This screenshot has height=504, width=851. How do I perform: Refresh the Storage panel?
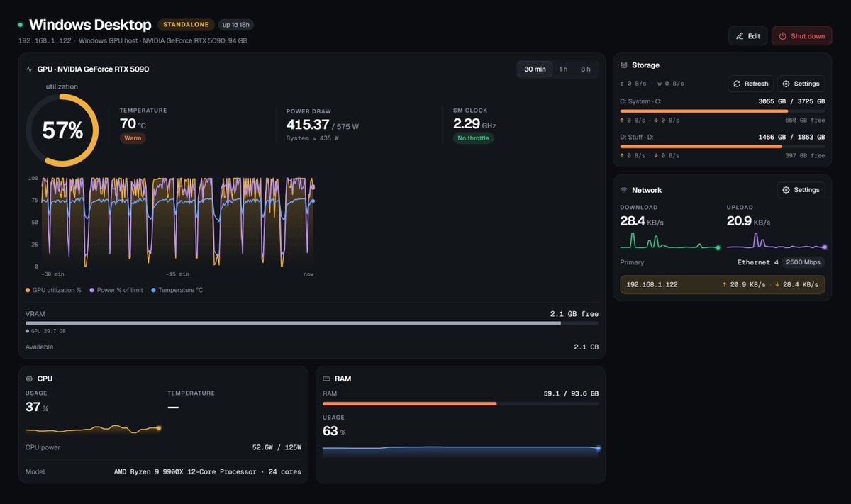(750, 84)
